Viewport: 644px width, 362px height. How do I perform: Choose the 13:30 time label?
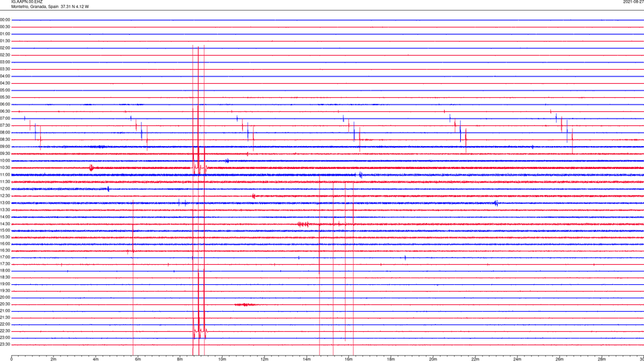click(x=5, y=210)
